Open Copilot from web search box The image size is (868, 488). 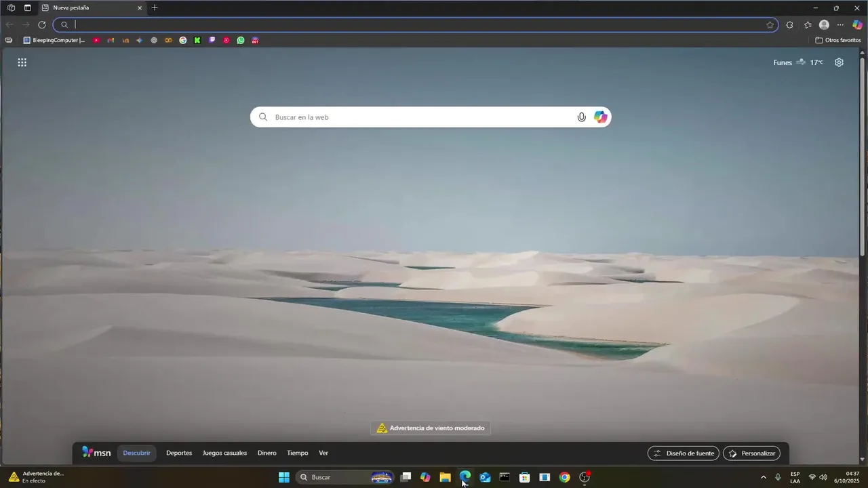601,117
